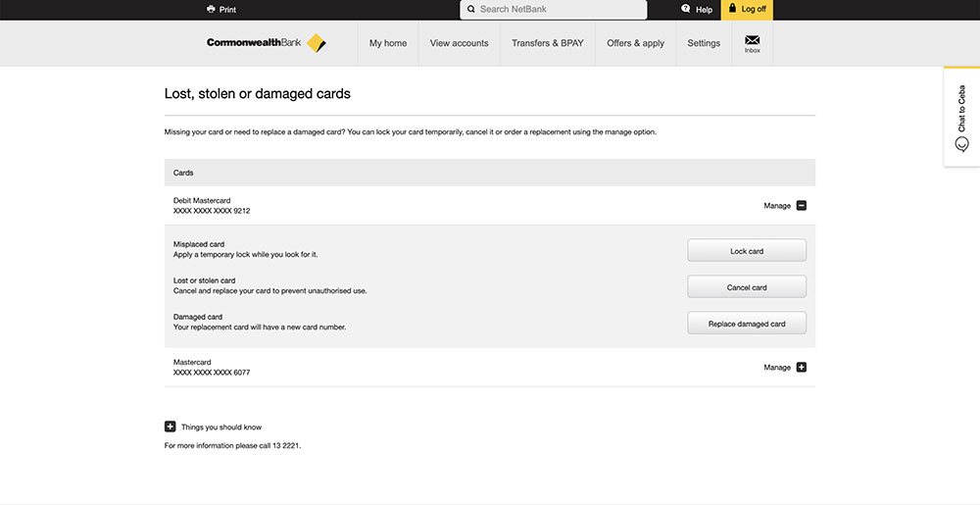Click the Lost, stolen or damaged cards title

(x=258, y=94)
